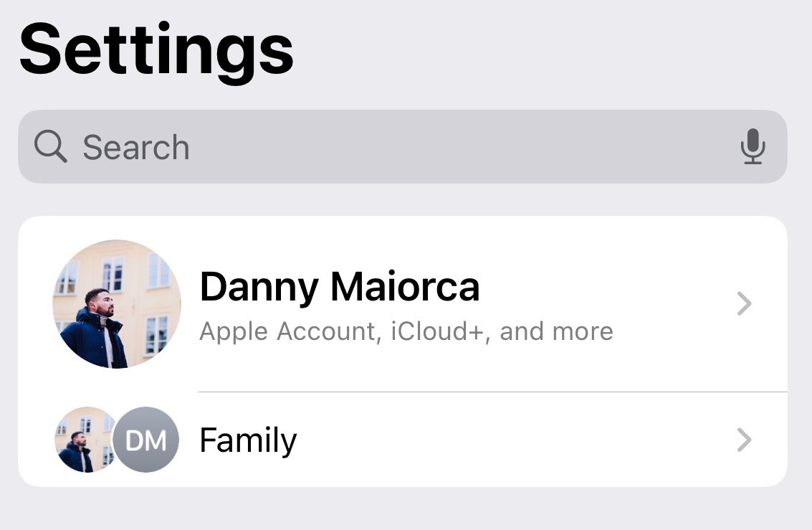Expand the Danny Maiorca account row chevron
Image resolution: width=812 pixels, height=530 pixels.
click(744, 303)
